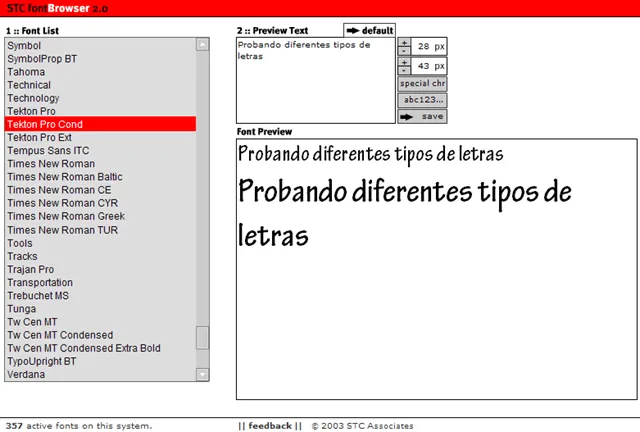
Task: Save the preview with save button
Action: tap(422, 116)
